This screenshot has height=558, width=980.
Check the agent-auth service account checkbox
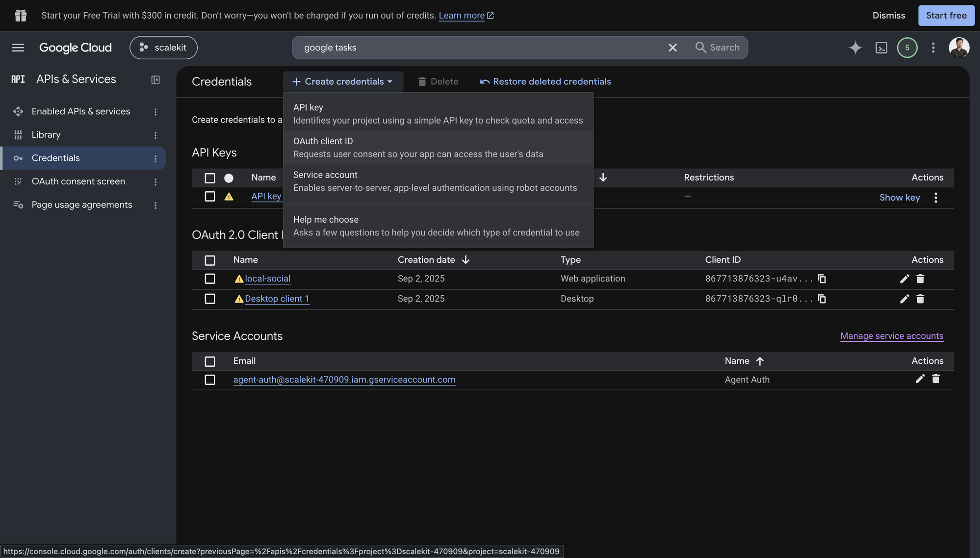tap(210, 380)
